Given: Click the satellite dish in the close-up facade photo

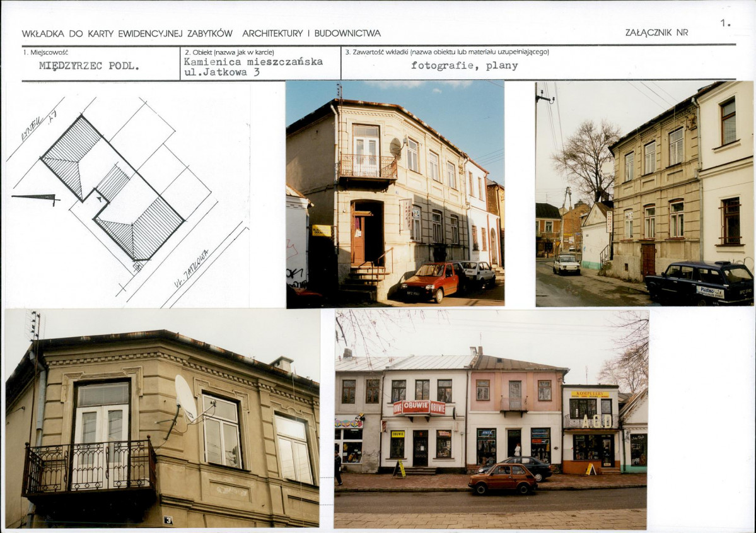Looking at the screenshot, I should 185,399.
